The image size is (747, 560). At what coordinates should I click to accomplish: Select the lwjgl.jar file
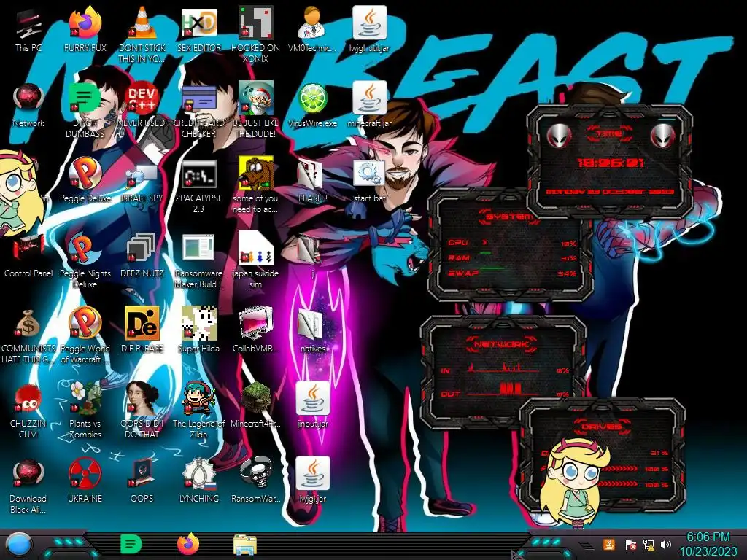pyautogui.click(x=312, y=481)
